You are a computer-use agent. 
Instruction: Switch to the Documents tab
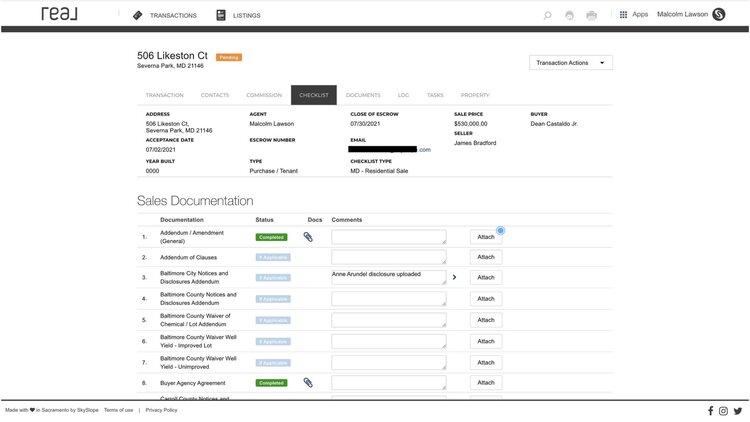[x=363, y=95]
